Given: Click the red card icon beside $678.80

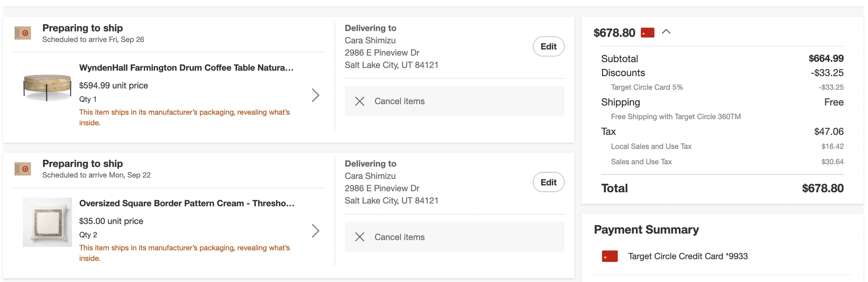Looking at the screenshot, I should [647, 33].
